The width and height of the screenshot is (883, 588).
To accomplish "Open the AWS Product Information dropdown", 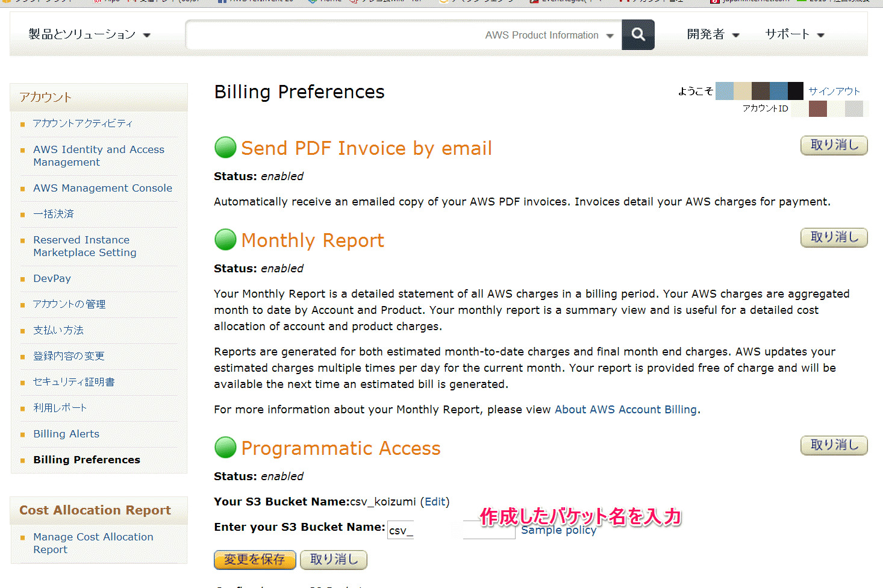I will [x=549, y=35].
